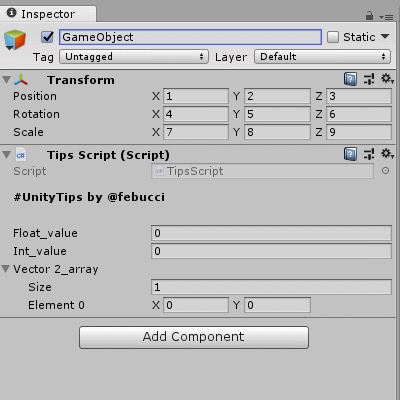Screen dimensions: 400x400
Task: Open Tips Script gear settings menu
Action: tap(387, 154)
